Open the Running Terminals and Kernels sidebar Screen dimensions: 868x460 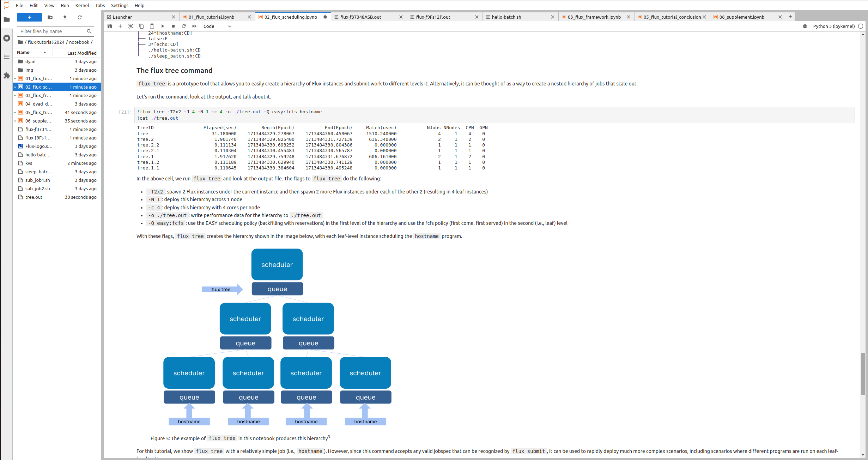(6, 38)
